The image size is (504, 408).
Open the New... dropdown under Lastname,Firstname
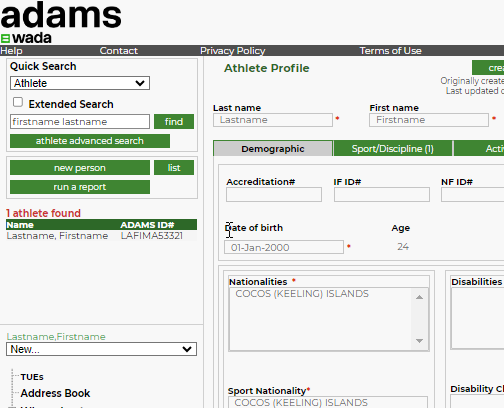101,349
